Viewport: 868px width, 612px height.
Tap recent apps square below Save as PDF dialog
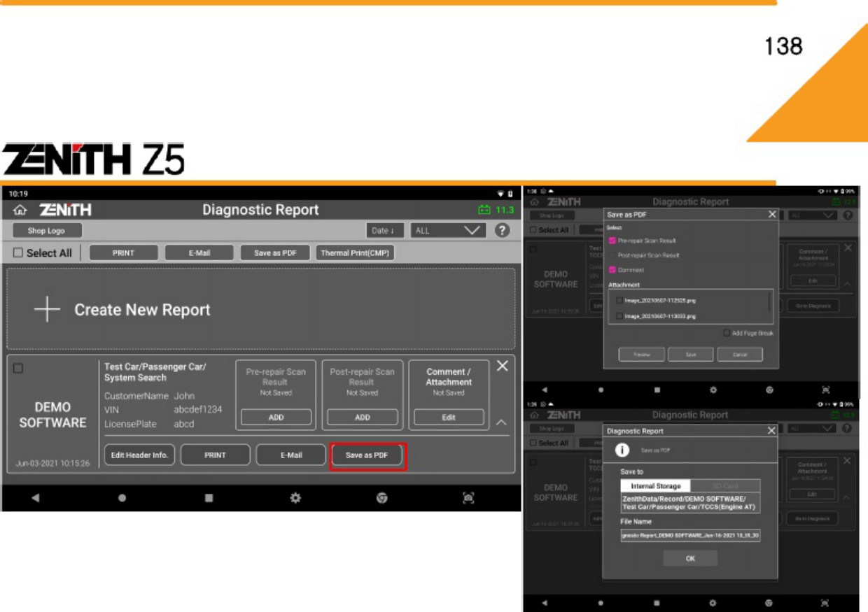coord(656,390)
